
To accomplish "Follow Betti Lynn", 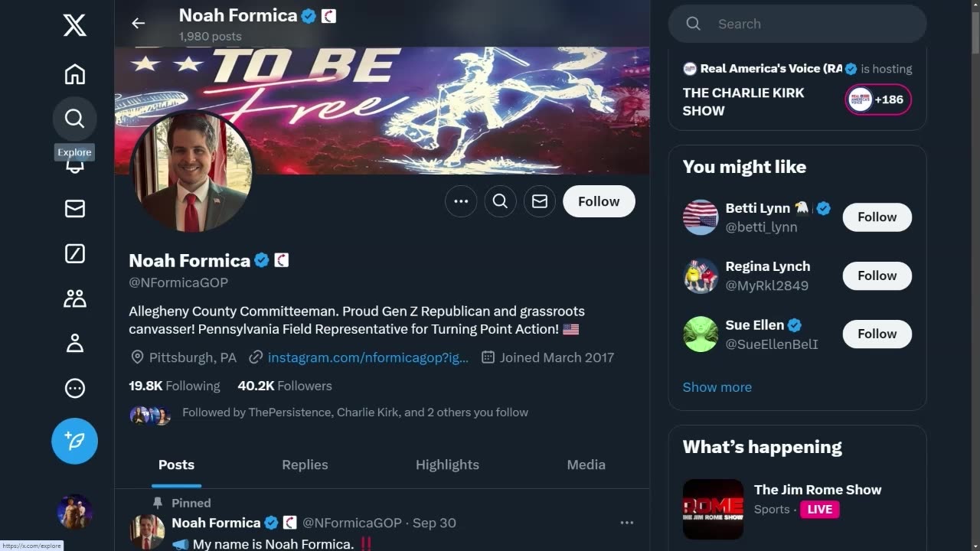I will (877, 217).
